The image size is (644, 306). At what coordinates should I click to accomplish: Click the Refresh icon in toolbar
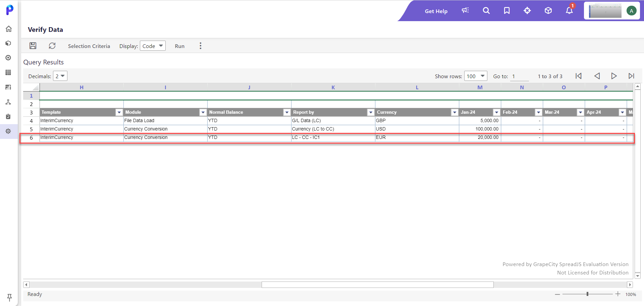[52, 46]
